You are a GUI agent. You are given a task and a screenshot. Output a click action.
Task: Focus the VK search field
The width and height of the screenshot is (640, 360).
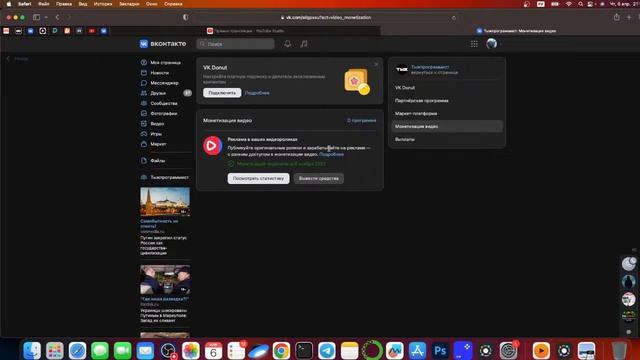(x=236, y=44)
